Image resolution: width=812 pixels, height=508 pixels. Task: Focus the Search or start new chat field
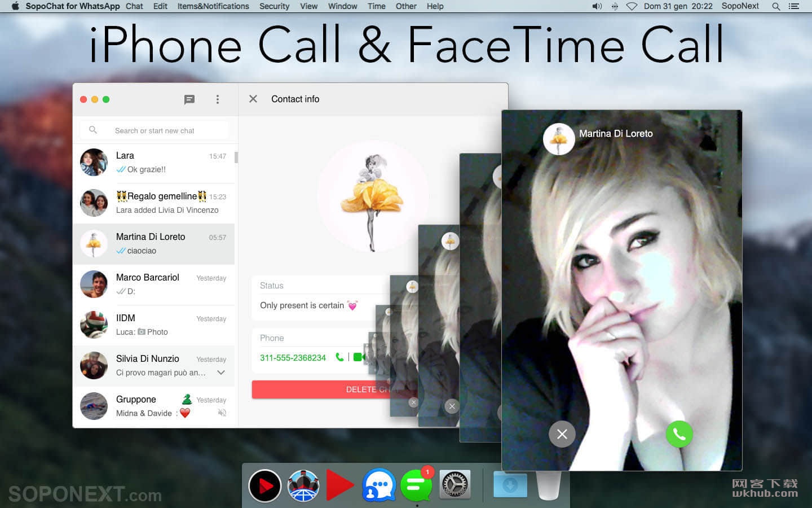(x=155, y=130)
